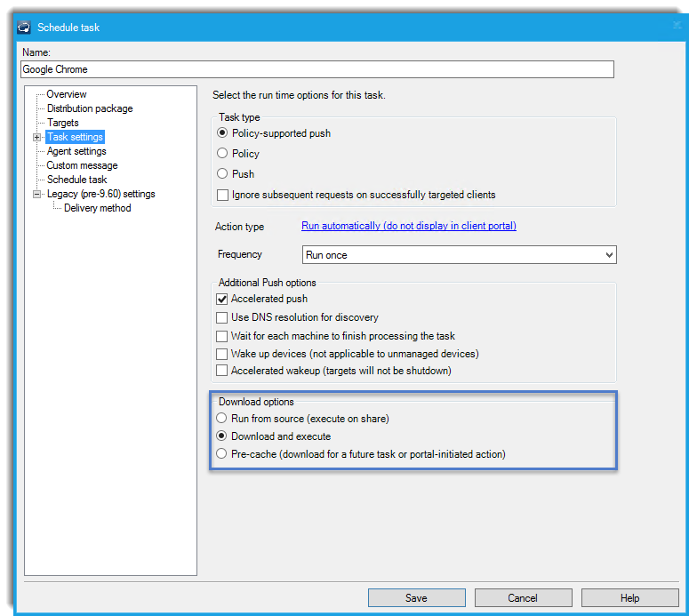
Task: Select Delivery method tree item
Action: pyautogui.click(x=97, y=208)
